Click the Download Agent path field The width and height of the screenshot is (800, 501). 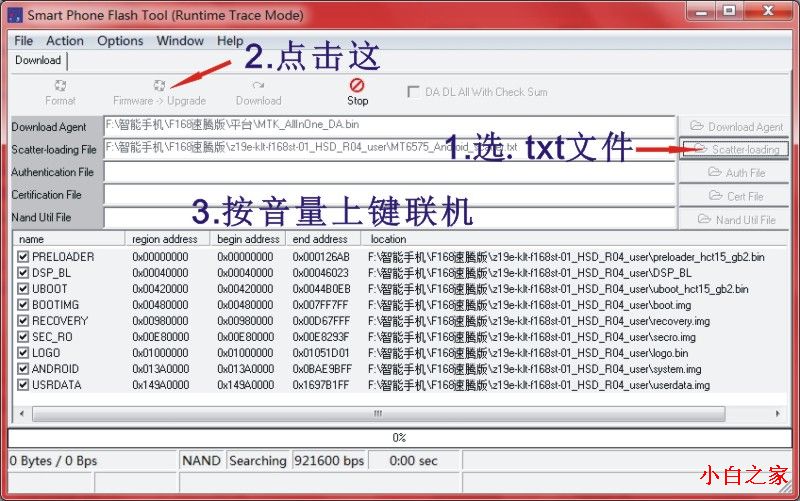[390, 126]
